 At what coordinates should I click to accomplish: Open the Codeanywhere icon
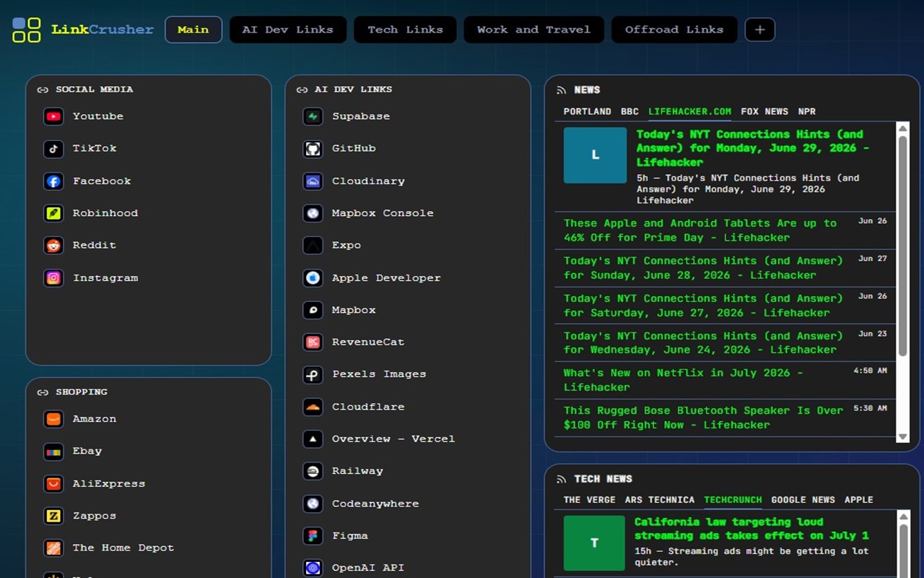pos(313,504)
